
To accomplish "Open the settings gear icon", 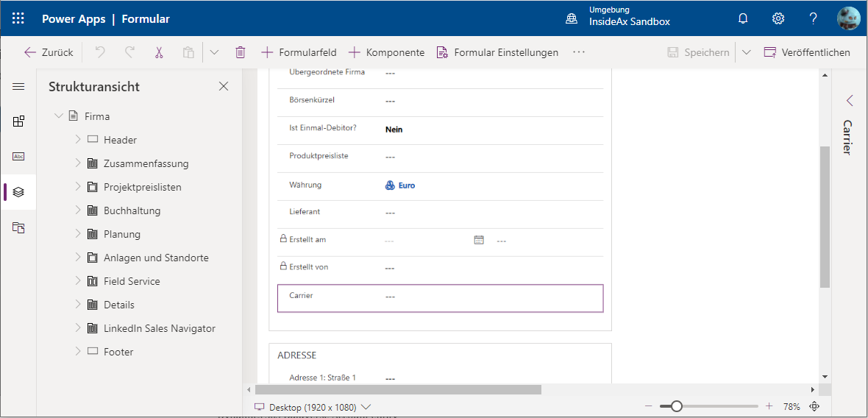I will 778,19.
